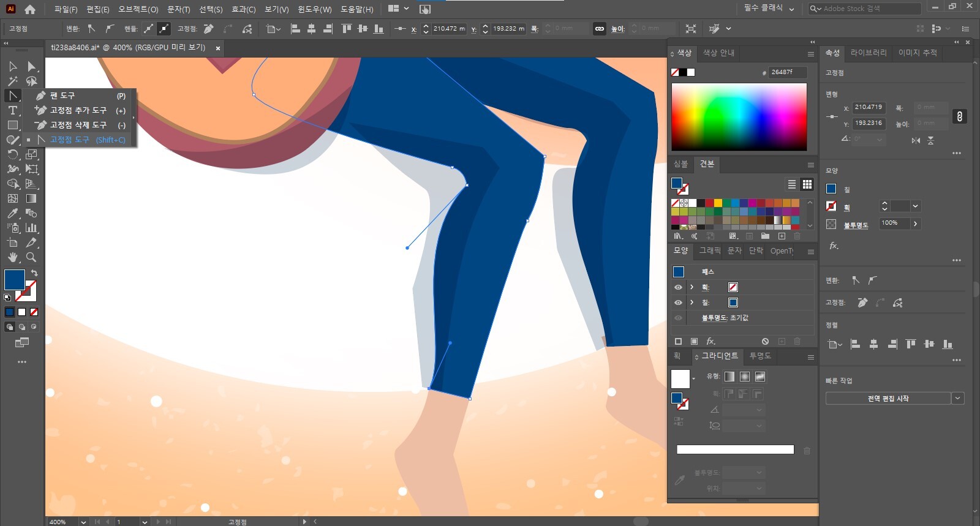Open the 오브젝트(O) menu

[x=138, y=9]
